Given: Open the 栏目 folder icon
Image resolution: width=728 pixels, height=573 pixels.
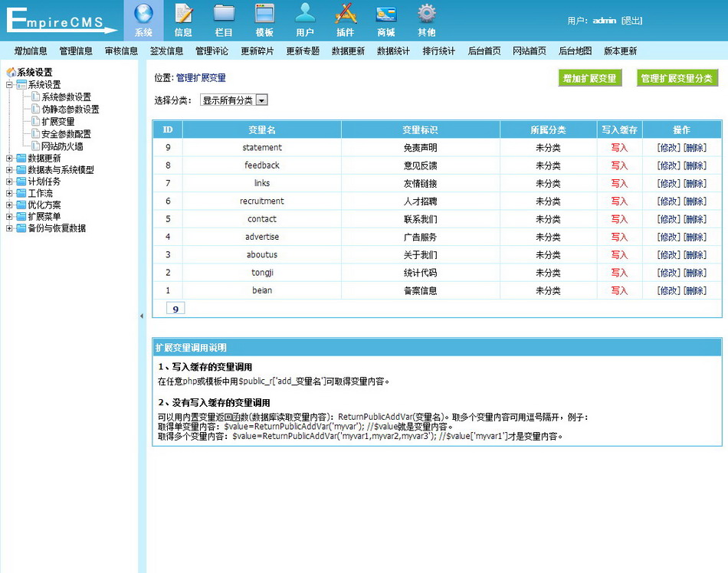Looking at the screenshot, I should click(224, 14).
